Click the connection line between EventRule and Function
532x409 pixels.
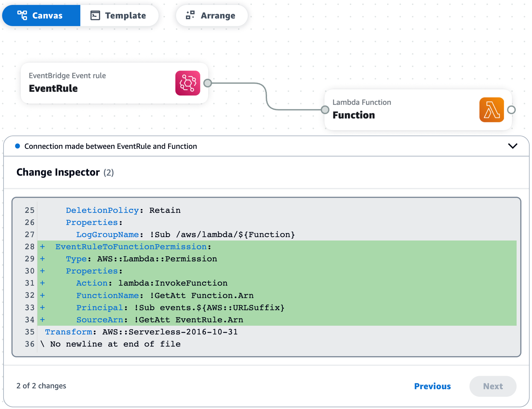pos(266,96)
